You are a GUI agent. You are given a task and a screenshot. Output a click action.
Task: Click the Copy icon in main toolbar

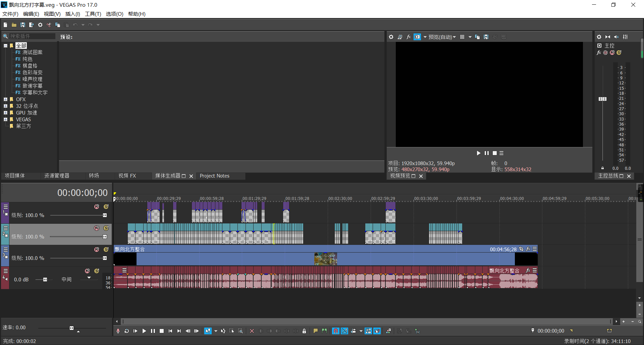[58, 25]
